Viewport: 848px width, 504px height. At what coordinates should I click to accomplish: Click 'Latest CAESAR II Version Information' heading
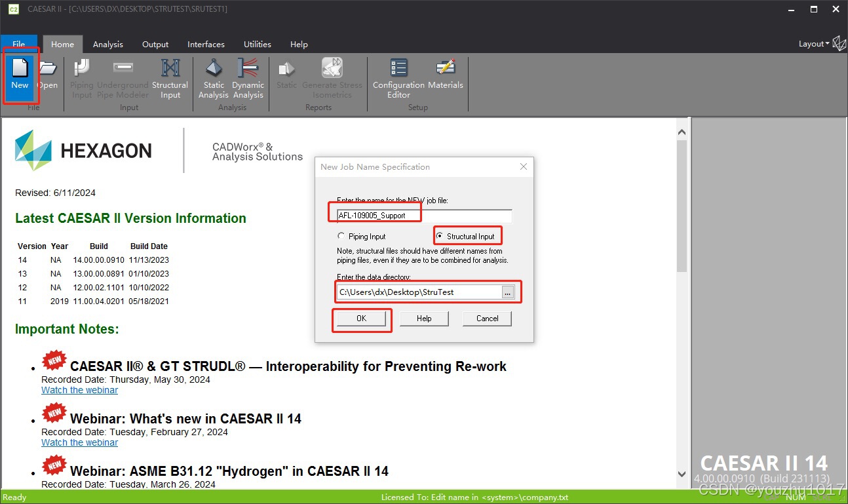(x=130, y=218)
